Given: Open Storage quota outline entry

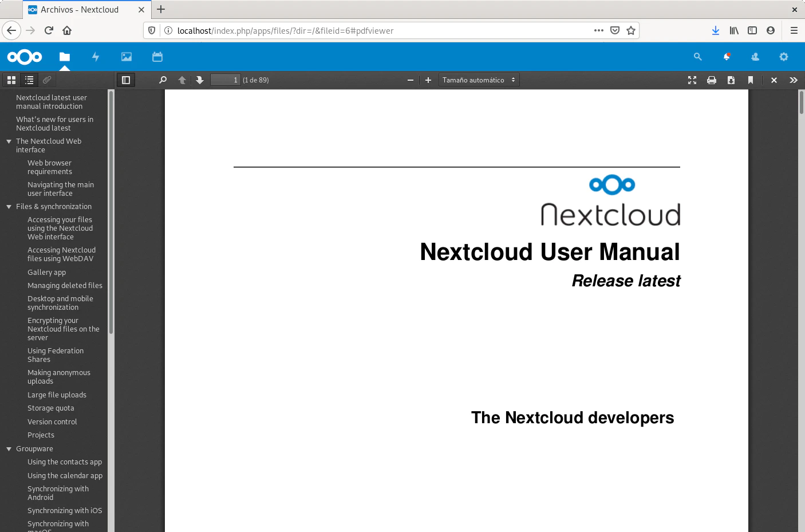Looking at the screenshot, I should tap(50, 408).
